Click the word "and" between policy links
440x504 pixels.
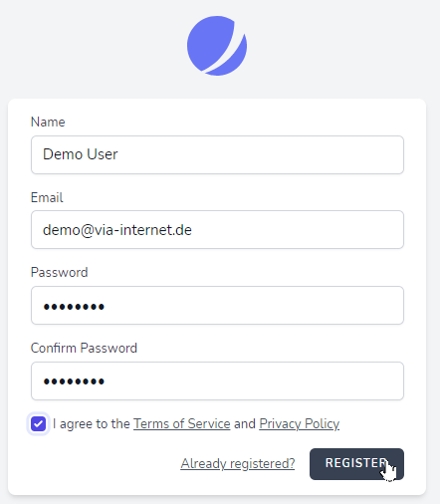pyautogui.click(x=245, y=424)
